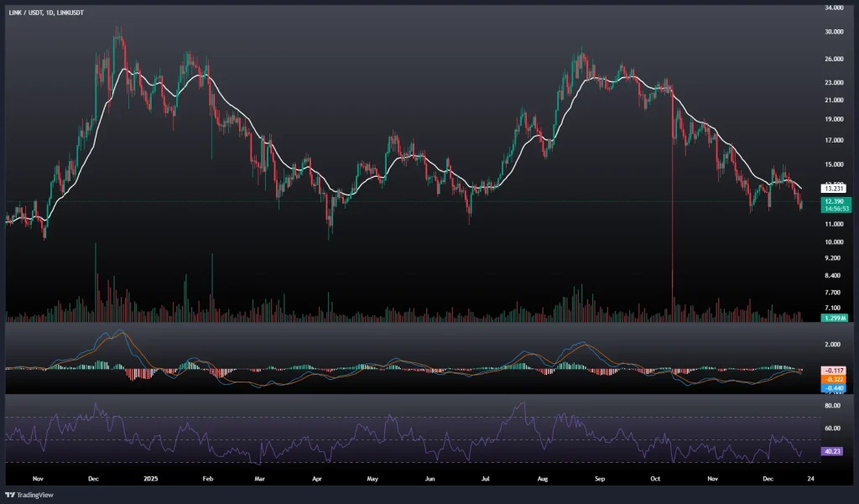The height and width of the screenshot is (504, 859).
Task: Click the 2.000 level on MACD scale
Action: click(832, 344)
